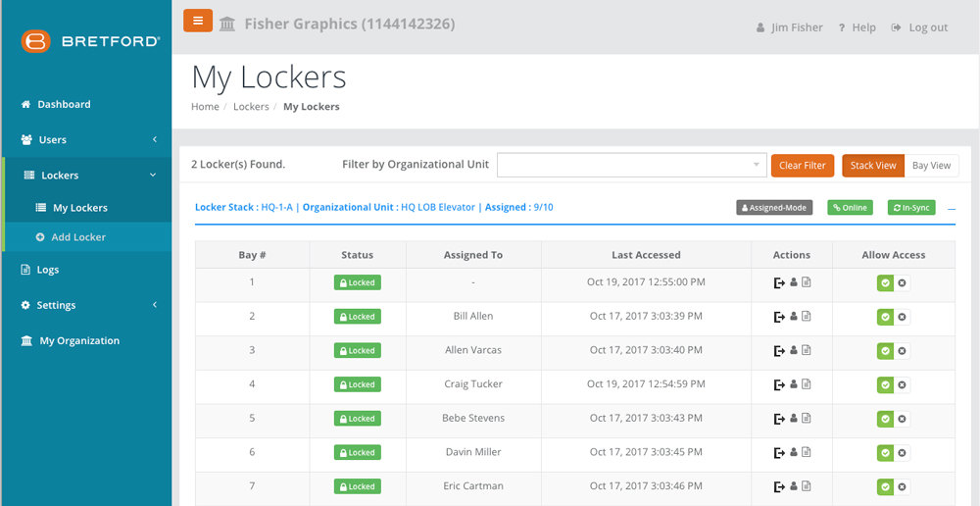Click the Last Accessed column header
The image size is (980, 506).
click(x=646, y=255)
